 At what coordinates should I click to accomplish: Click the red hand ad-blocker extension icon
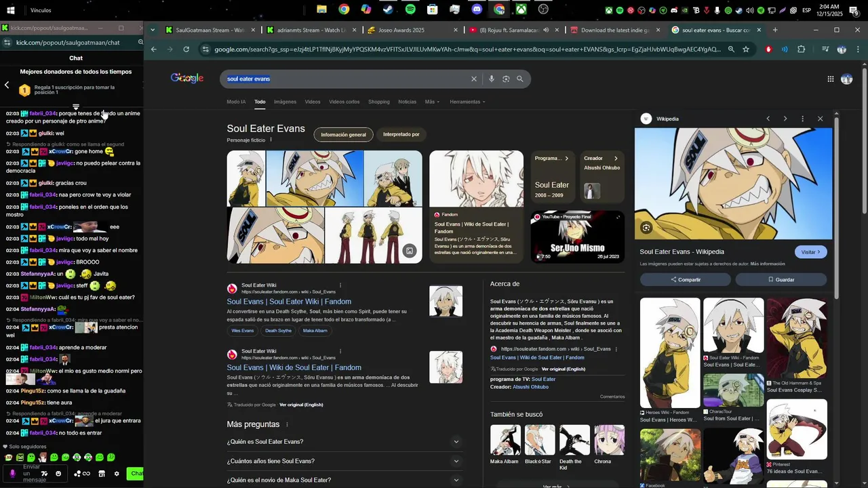(x=768, y=49)
